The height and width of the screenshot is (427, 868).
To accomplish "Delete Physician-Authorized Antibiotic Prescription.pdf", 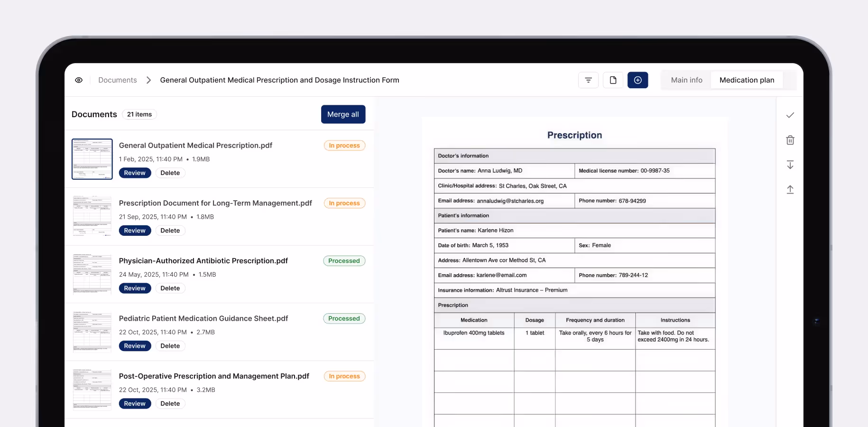I will pos(170,288).
